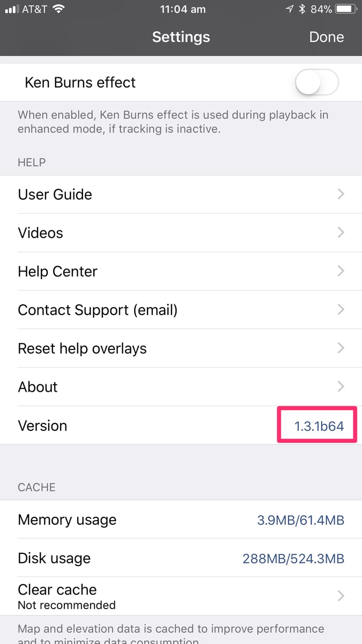Tap the Clear cache chevron arrow

tap(341, 596)
